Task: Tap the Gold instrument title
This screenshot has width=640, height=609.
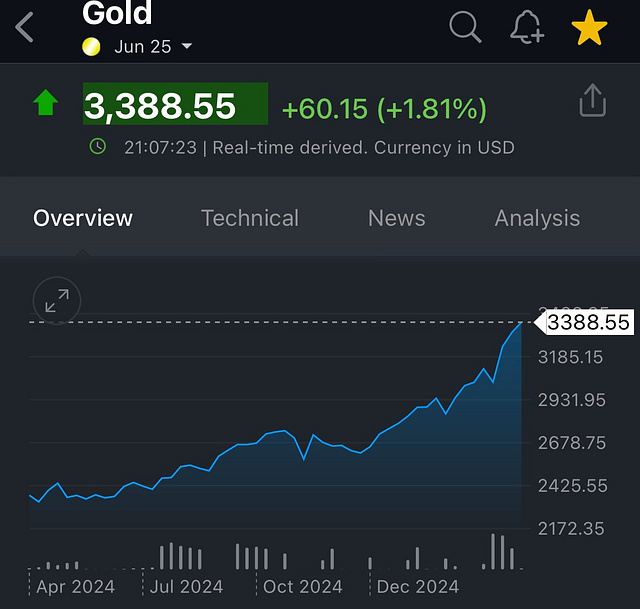Action: 117,14
